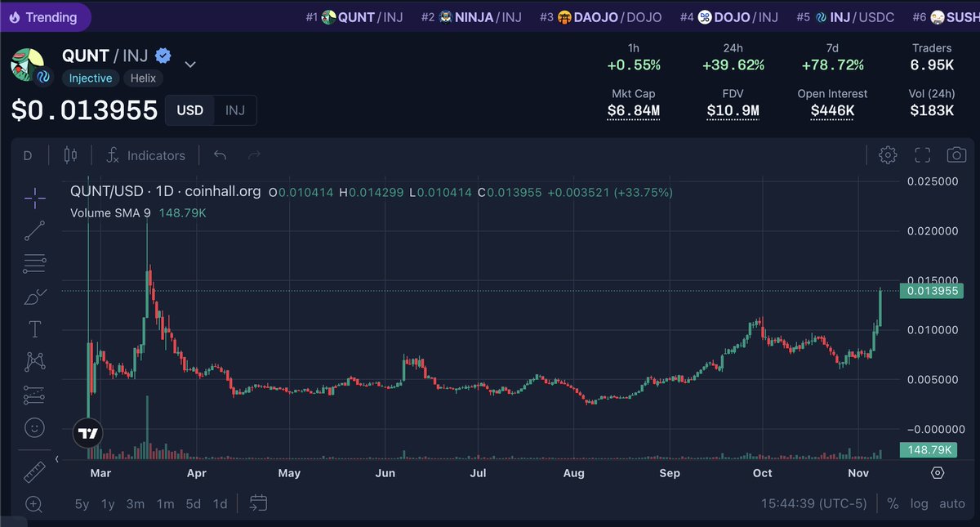Viewport: 980px width, 527px height.
Task: Set the chart range to 5y
Action: [82, 504]
